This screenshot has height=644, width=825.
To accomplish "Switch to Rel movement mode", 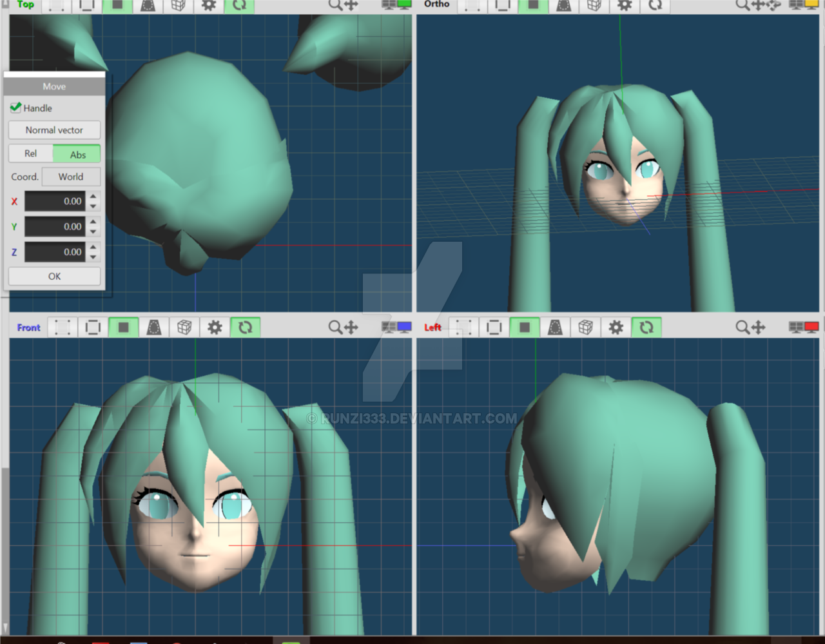I will click(x=30, y=153).
